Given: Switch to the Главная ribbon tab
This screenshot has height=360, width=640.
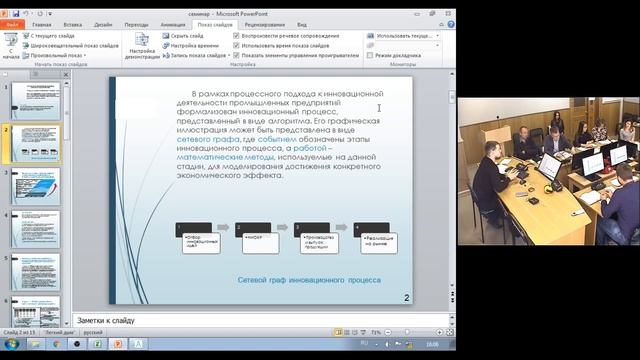Looking at the screenshot, I should (x=42, y=25).
